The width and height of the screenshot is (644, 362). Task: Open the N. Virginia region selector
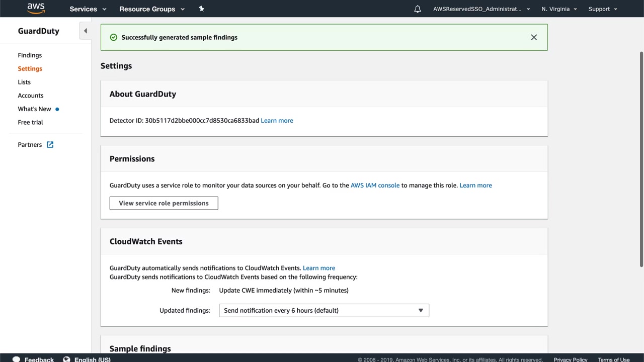[559, 9]
